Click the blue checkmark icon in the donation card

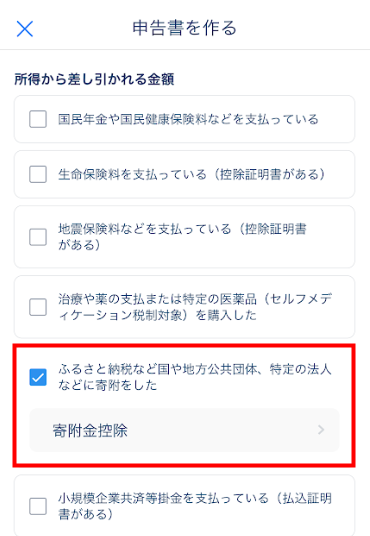[x=38, y=377]
